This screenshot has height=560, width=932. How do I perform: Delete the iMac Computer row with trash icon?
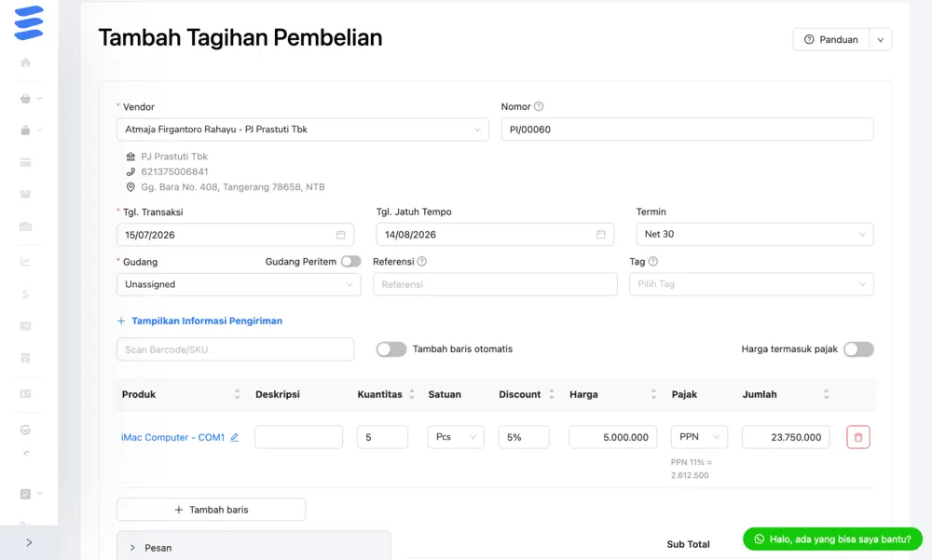857,437
